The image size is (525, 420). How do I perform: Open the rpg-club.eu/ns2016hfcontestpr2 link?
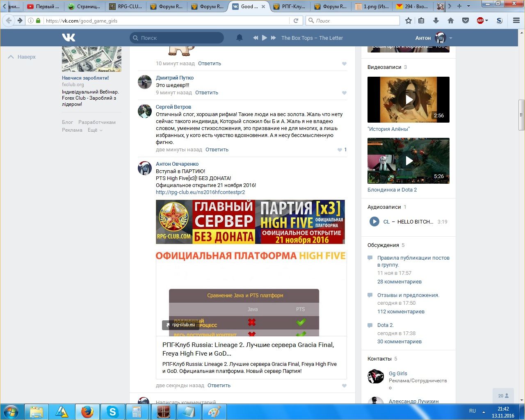coord(200,192)
